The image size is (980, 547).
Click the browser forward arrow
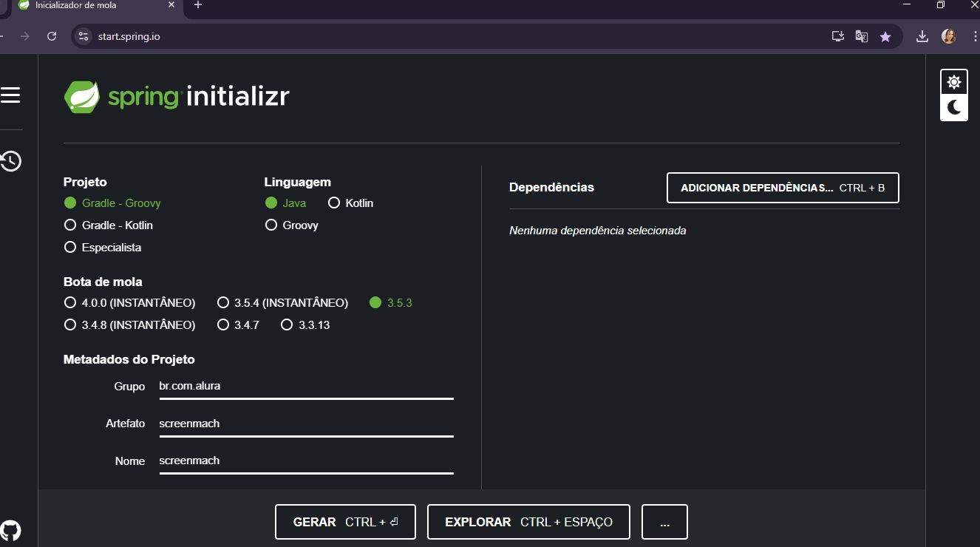point(25,36)
